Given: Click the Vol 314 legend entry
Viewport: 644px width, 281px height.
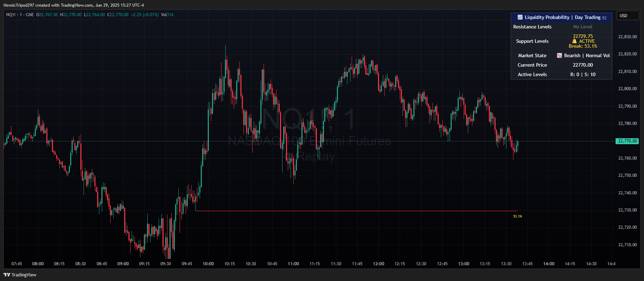Looking at the screenshot, I should (x=167, y=15).
